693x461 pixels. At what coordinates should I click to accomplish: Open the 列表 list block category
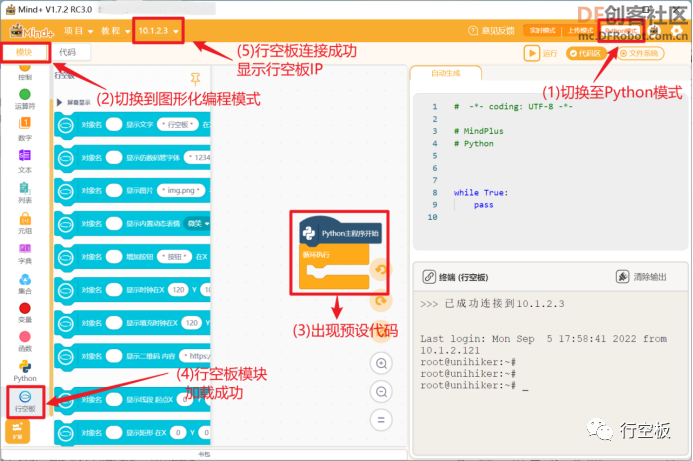(x=25, y=193)
